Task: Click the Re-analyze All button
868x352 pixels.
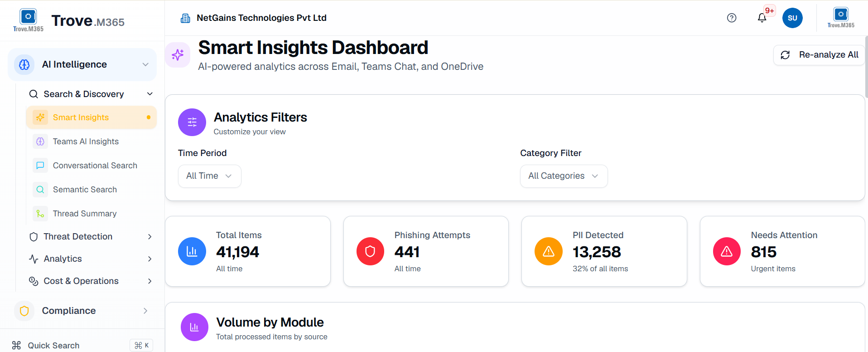Action: pyautogui.click(x=819, y=55)
